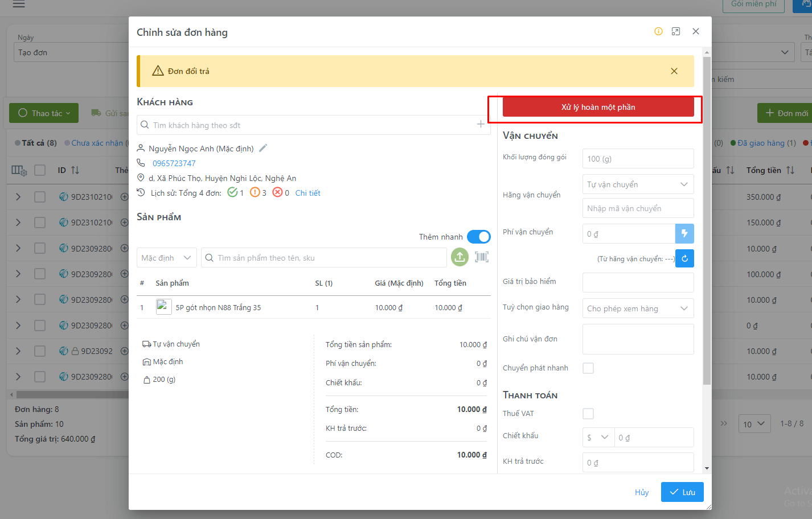Check the checkbox of the 100.000 ₫ row

[40, 274]
